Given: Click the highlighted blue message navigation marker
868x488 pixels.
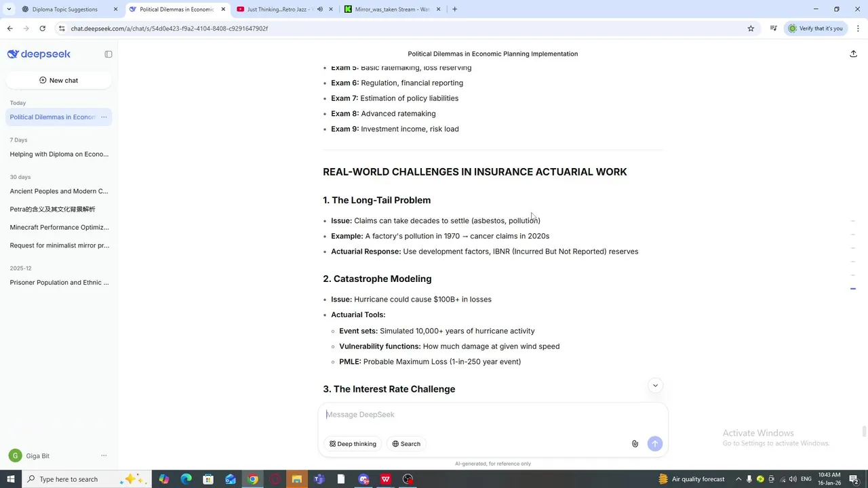Looking at the screenshot, I should [853, 289].
